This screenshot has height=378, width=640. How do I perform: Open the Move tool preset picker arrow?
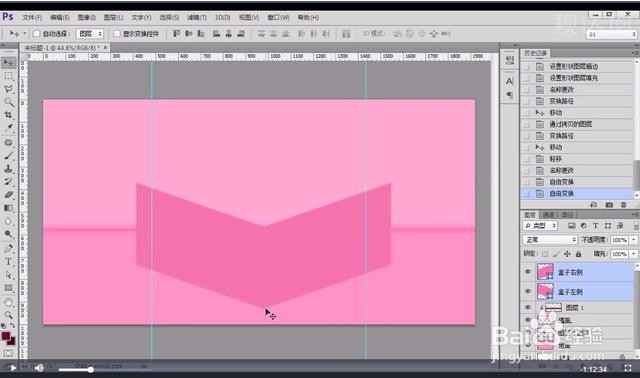[x=24, y=33]
